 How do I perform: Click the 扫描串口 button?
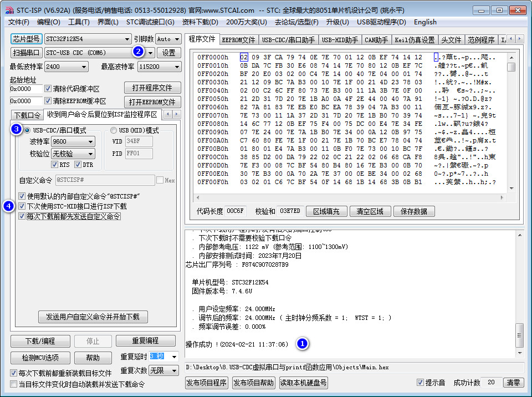click(26, 53)
